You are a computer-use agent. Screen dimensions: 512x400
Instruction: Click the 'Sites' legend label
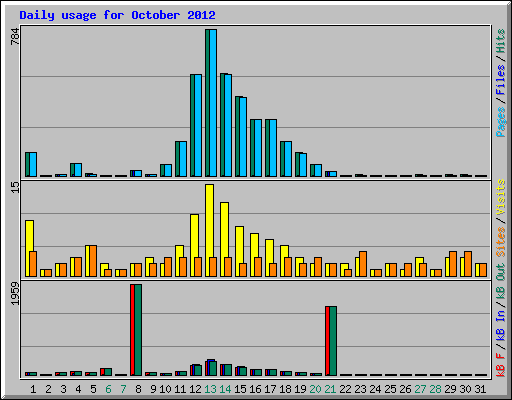coord(500,242)
